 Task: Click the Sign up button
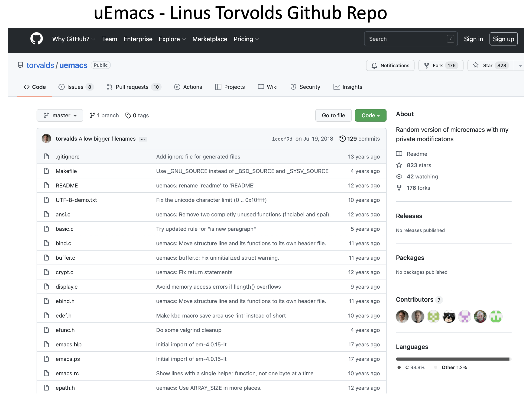pos(503,39)
